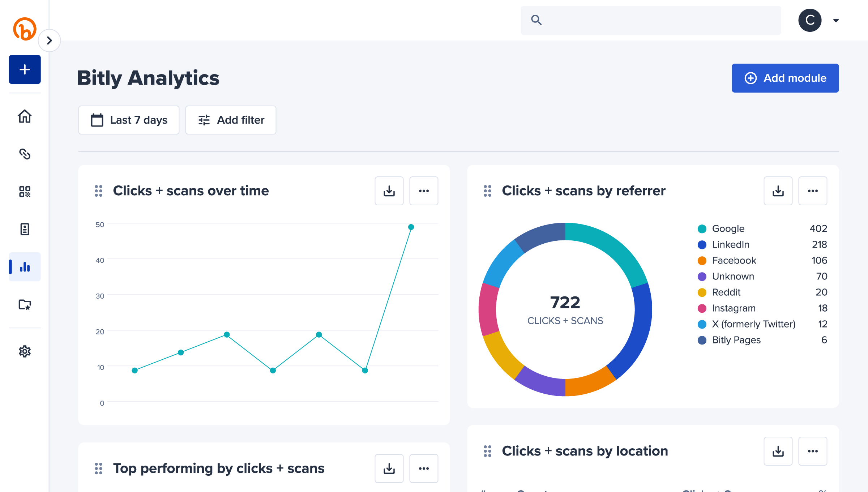Toggle the Add filter button
Screen dimensions: 868x492
click(231, 120)
